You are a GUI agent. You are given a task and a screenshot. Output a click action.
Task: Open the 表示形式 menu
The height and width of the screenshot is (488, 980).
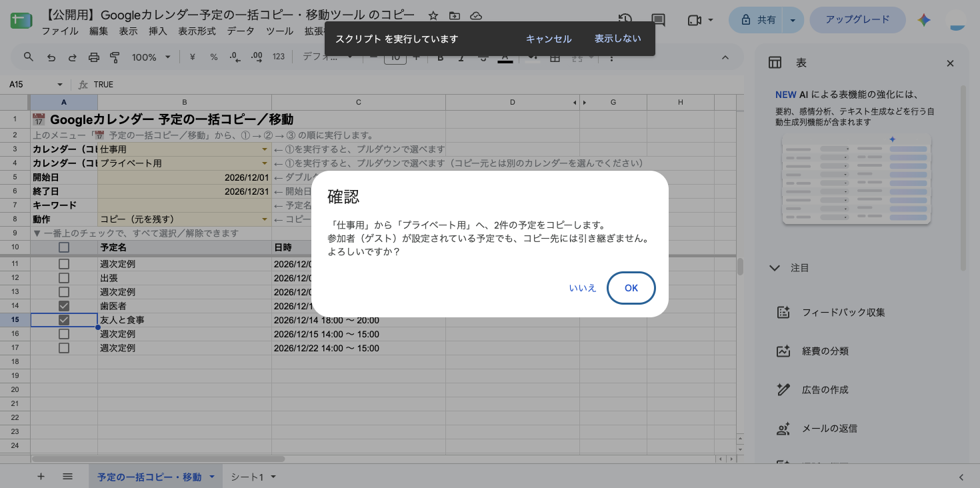(x=197, y=31)
